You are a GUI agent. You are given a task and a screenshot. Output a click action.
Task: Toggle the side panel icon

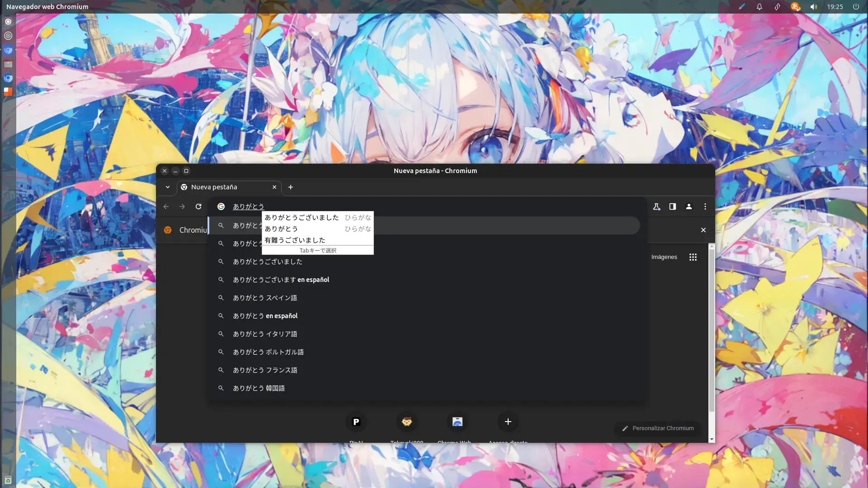673,206
